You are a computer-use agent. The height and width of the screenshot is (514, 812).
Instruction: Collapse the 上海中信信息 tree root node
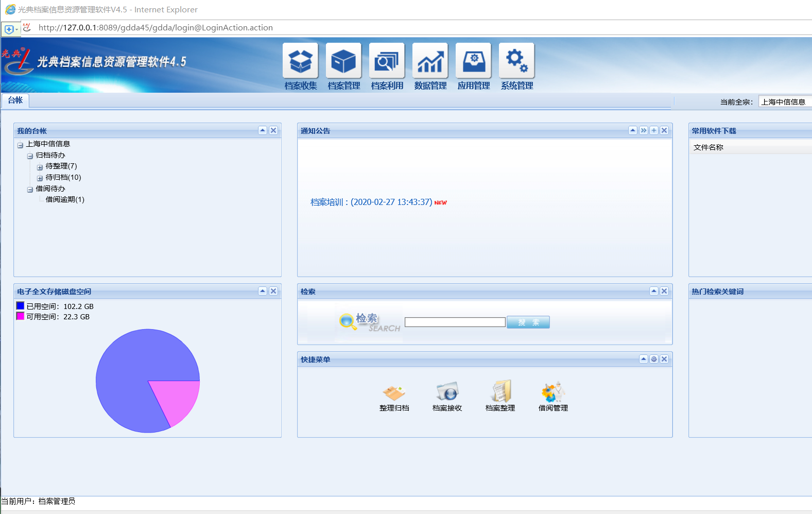tap(20, 145)
